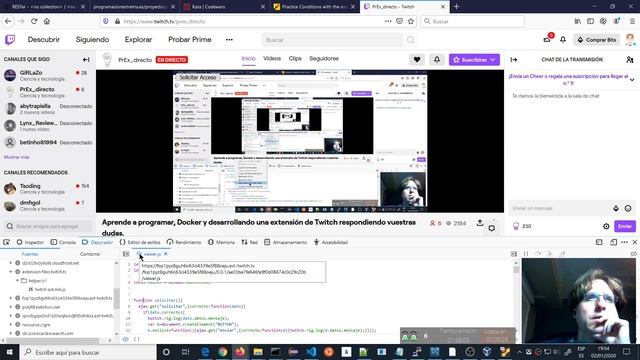640x360 pixels.
Task: Pick an element with devtools picker icon
Action: (x=7, y=242)
